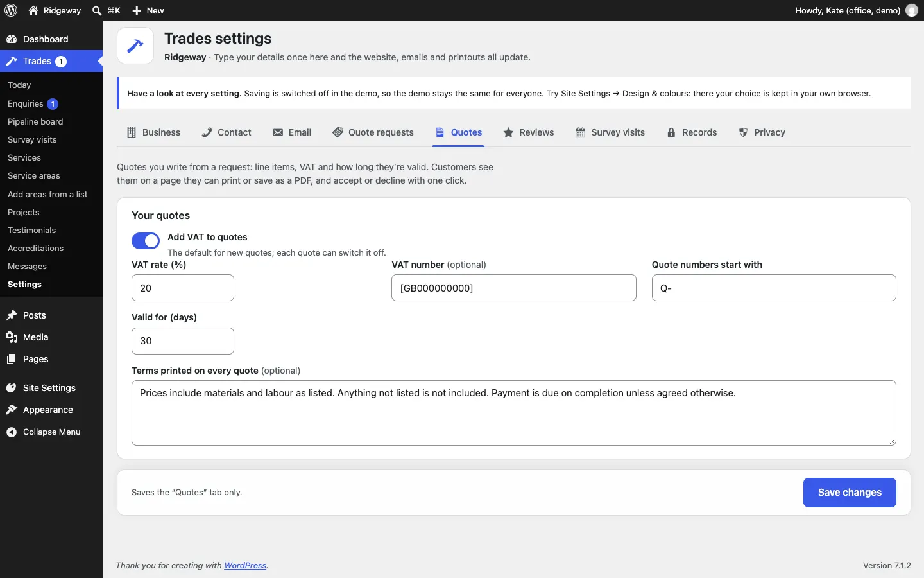Click the Version 7.1.2 footer text
924x578 pixels.
pos(887,566)
